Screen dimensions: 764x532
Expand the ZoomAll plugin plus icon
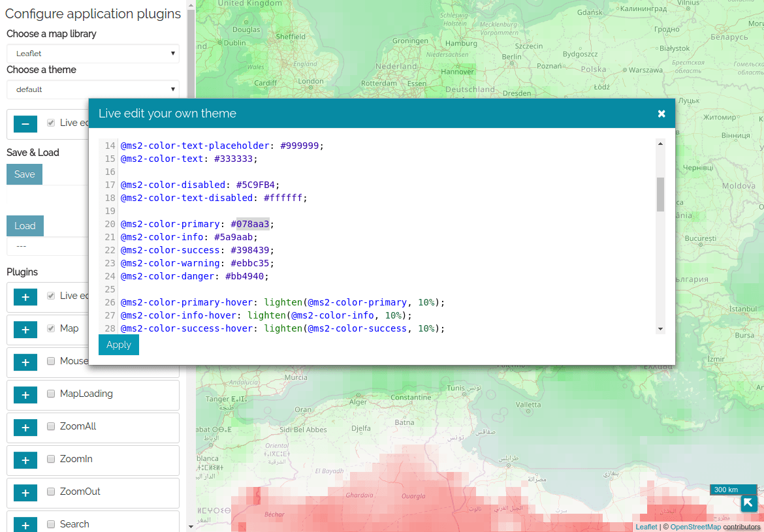25,428
